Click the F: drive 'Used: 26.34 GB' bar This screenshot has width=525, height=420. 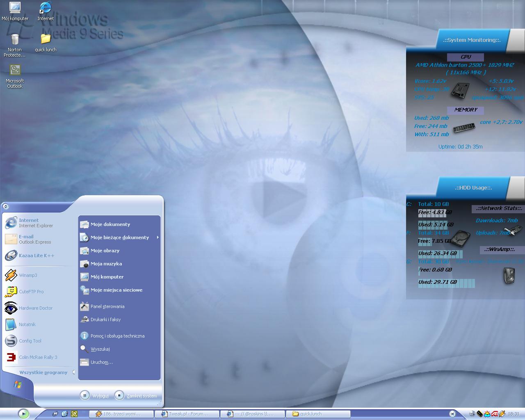[440, 253]
